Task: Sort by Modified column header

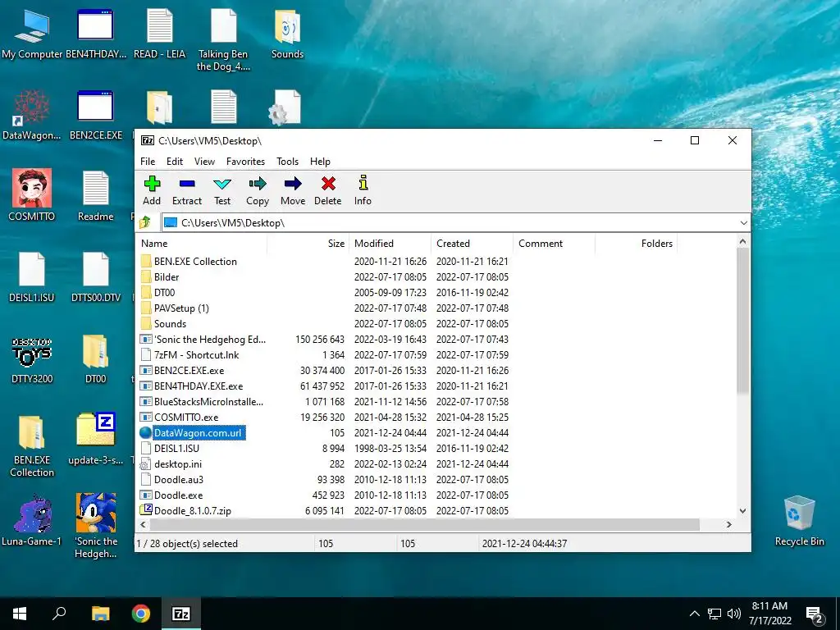Action: tap(390, 243)
